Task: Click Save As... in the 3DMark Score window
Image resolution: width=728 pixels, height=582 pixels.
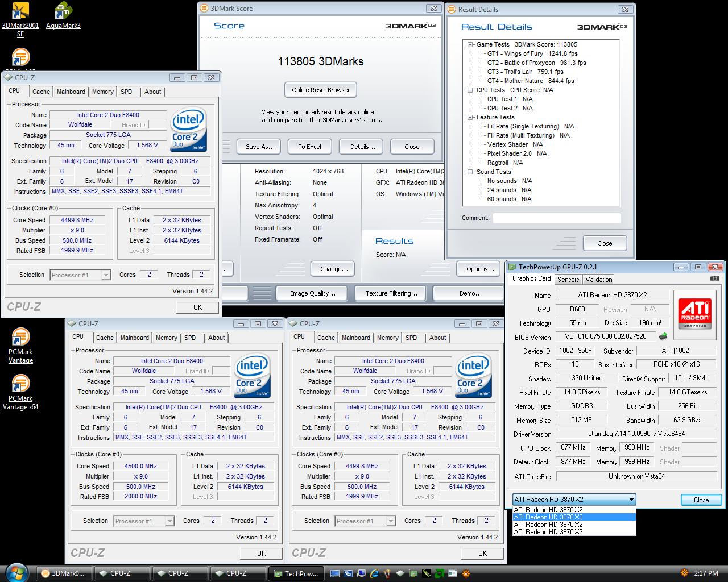Action: [x=260, y=147]
